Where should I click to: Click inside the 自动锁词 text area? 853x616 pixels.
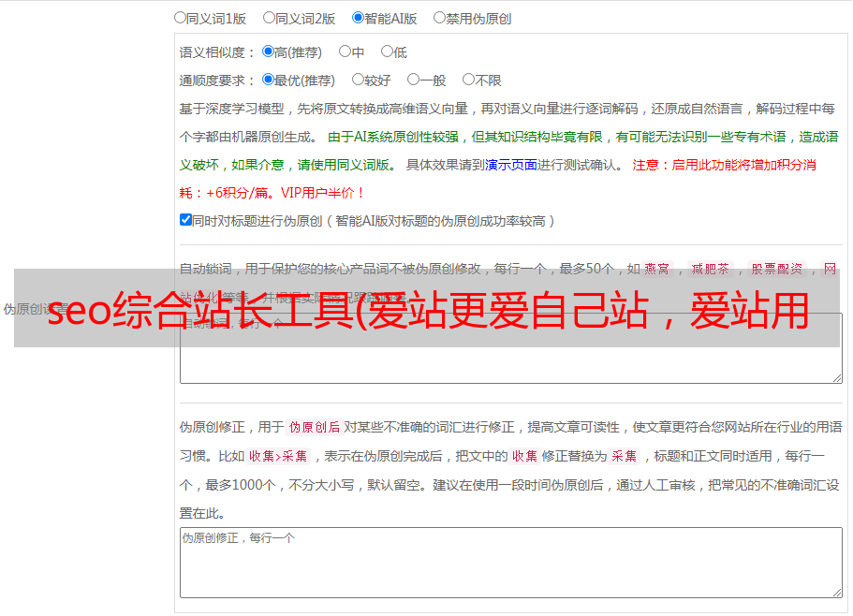(511, 364)
